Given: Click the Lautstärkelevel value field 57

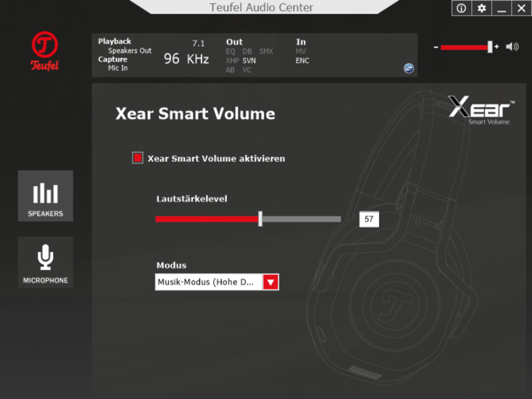Looking at the screenshot, I should coord(369,219).
